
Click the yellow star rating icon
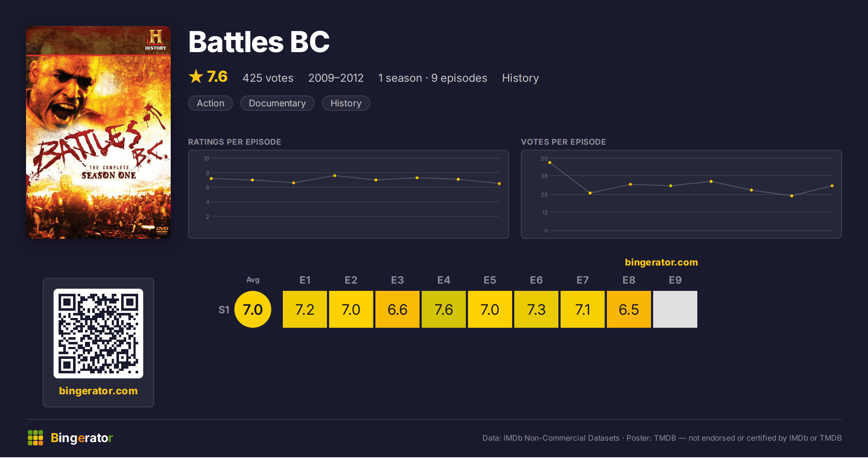coord(196,76)
